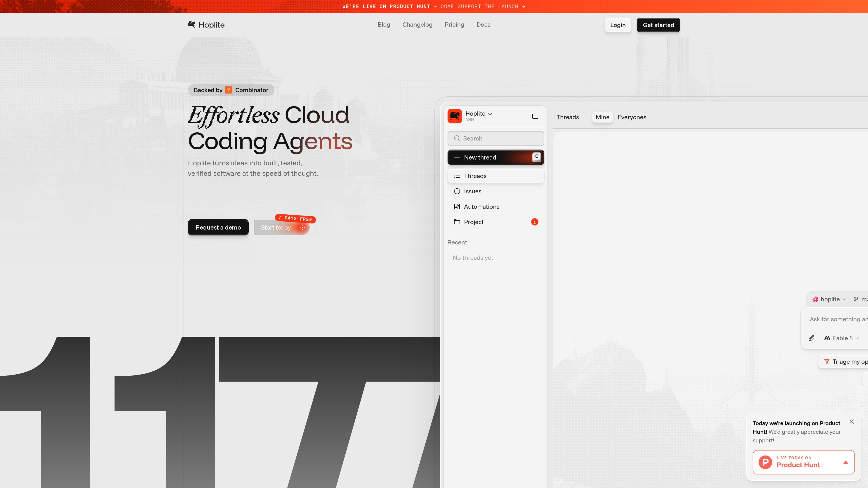Screen dimensions: 868x488
Task: Select Threads in the sidebar
Action: click(x=496, y=176)
